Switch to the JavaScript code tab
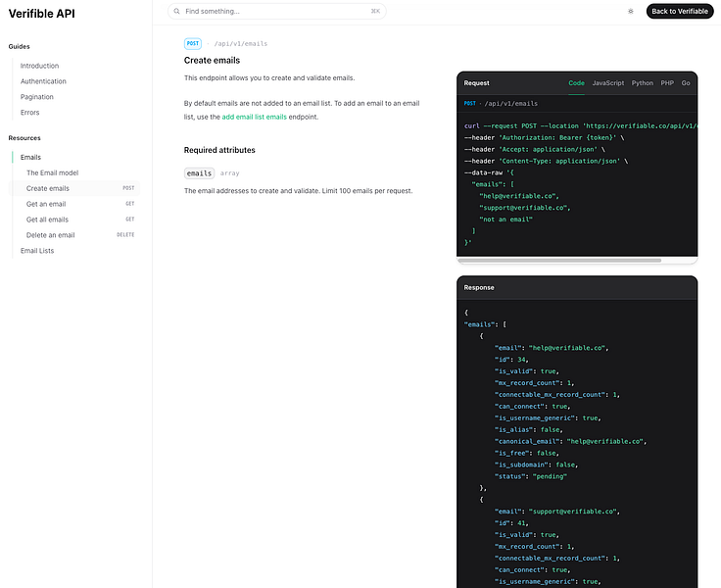Image resolution: width=721 pixels, height=588 pixels. 607,83
